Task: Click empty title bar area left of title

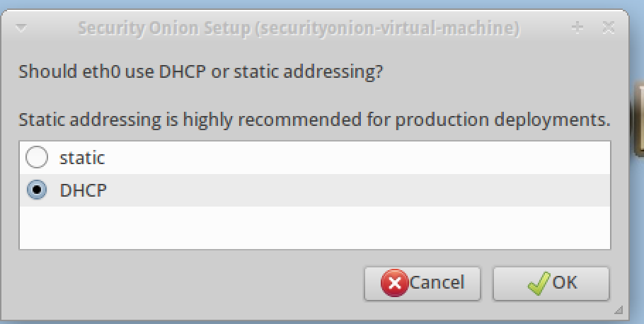Action: [50, 29]
